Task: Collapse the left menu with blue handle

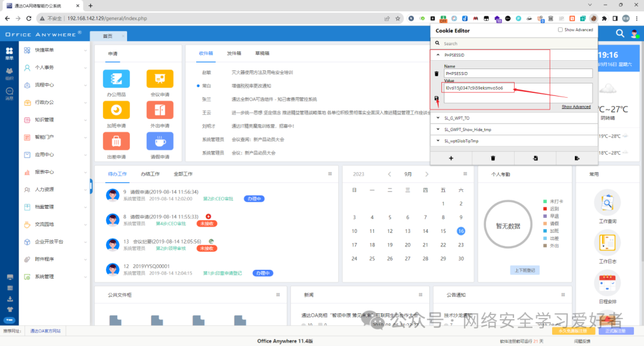Action: tap(91, 186)
